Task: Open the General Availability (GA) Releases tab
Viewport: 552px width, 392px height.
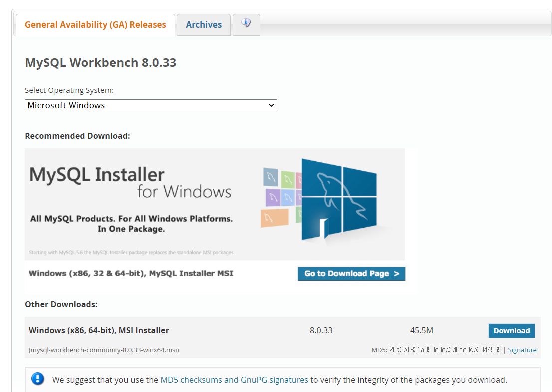Action: [x=95, y=25]
